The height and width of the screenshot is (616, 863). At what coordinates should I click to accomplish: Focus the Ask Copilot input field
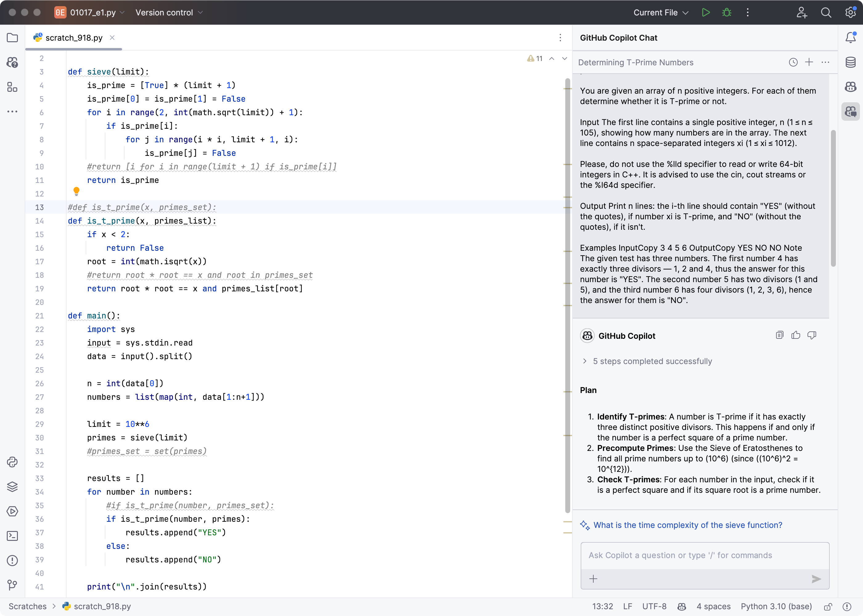pyautogui.click(x=705, y=555)
